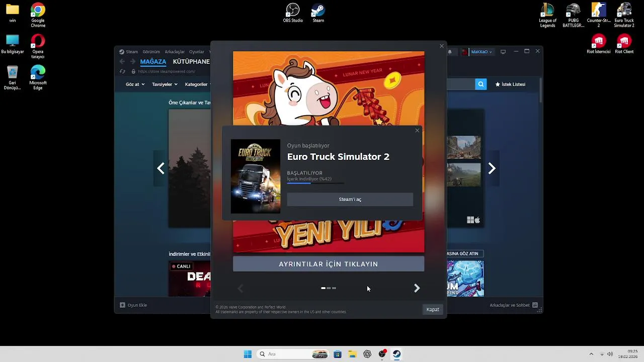This screenshot has width=644, height=362.
Task: Select the first page indicator dot
Action: [323, 288]
